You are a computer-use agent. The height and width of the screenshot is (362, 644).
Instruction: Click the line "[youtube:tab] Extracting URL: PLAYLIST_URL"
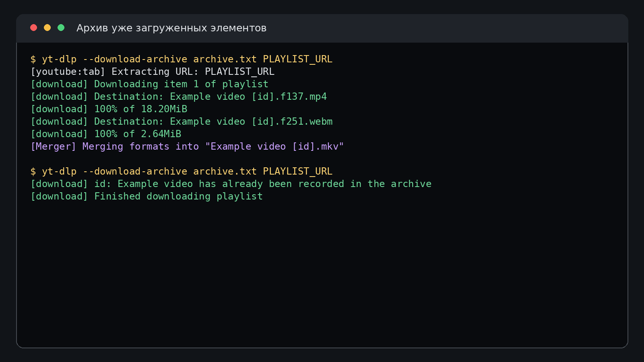pos(153,72)
